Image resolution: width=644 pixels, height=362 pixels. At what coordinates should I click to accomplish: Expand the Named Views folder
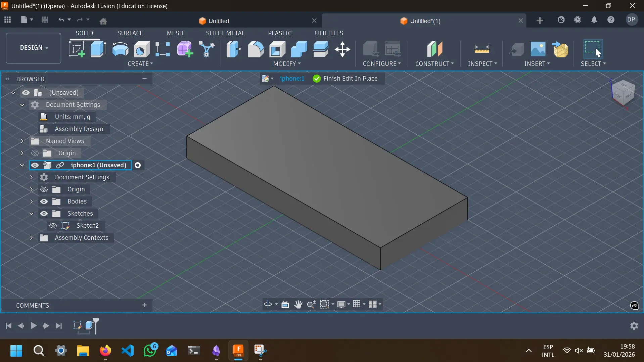point(22,141)
